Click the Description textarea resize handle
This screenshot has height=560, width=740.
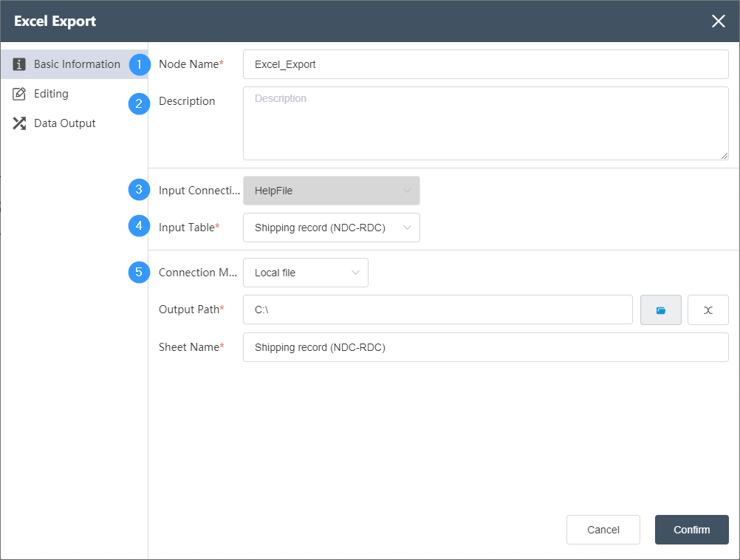coord(724,155)
